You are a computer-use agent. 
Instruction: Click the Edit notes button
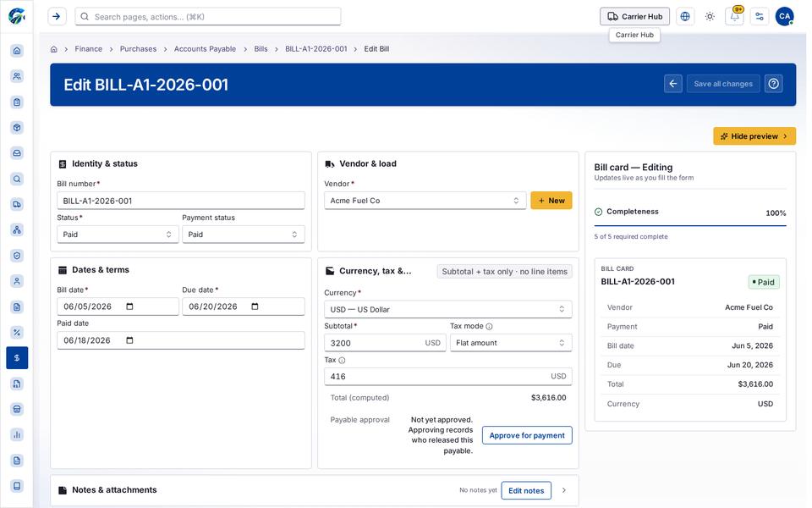click(526, 490)
